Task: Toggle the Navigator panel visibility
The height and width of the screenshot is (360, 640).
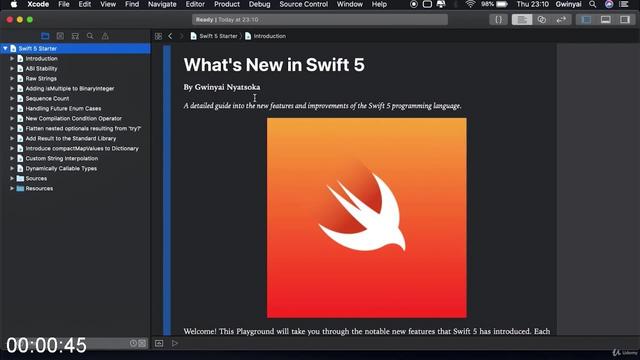Action: coord(586,20)
